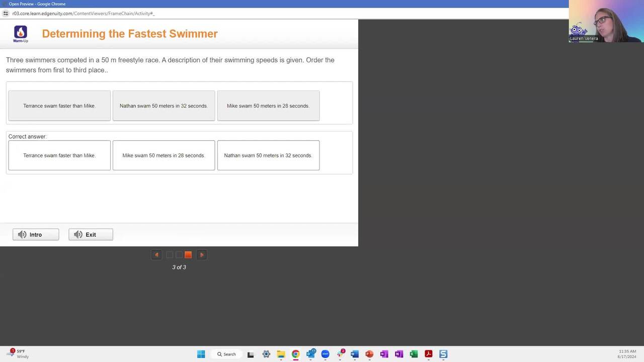Open File Explorer from the taskbar

(x=281, y=354)
